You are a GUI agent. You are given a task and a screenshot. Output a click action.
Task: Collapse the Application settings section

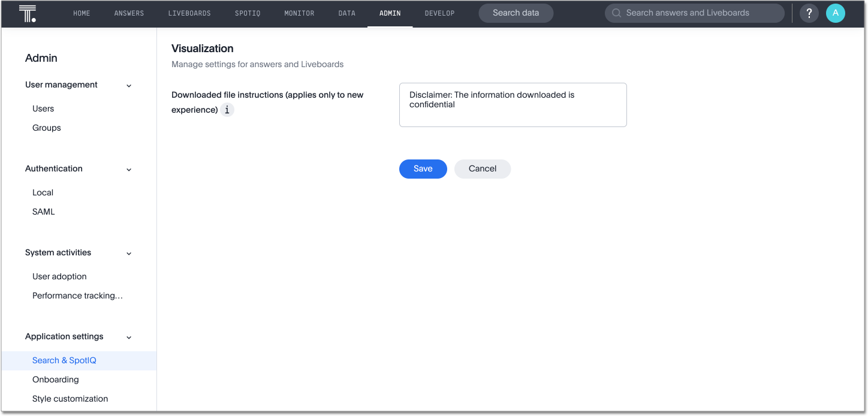129,337
